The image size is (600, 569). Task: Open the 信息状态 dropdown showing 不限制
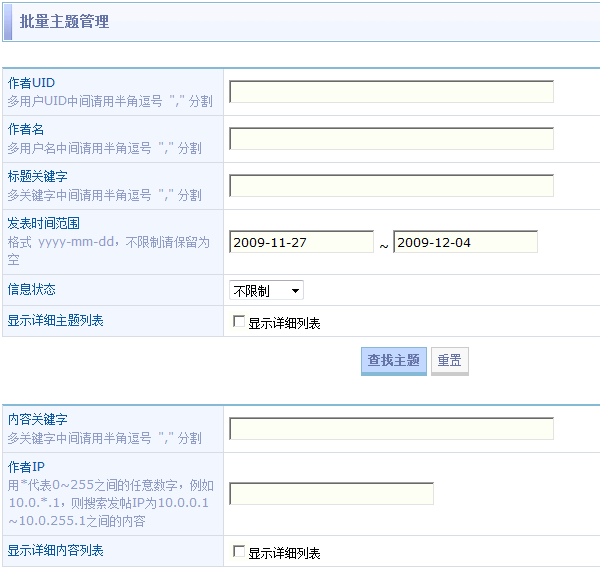266,291
